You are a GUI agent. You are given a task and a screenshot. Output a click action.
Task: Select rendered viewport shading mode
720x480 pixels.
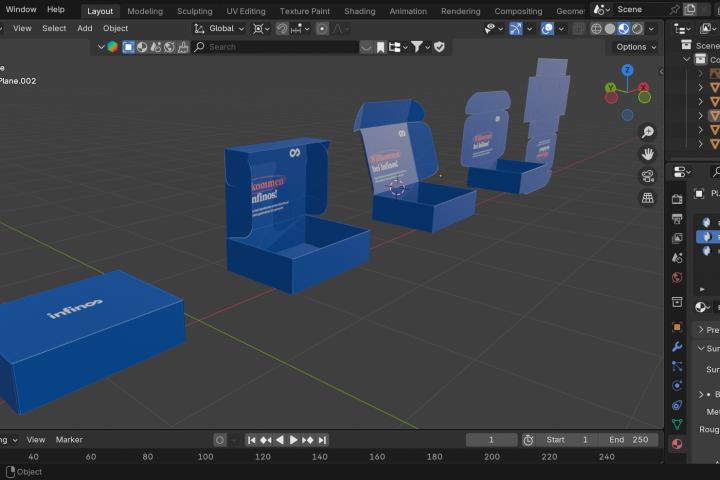[637, 28]
